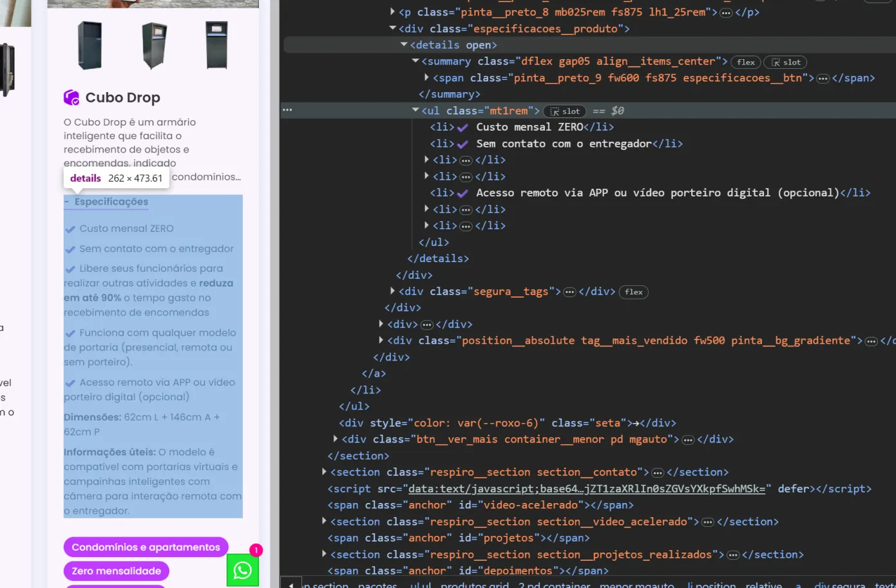
Task: Click the slot badge beside ul mt1rem
Action: 565,111
